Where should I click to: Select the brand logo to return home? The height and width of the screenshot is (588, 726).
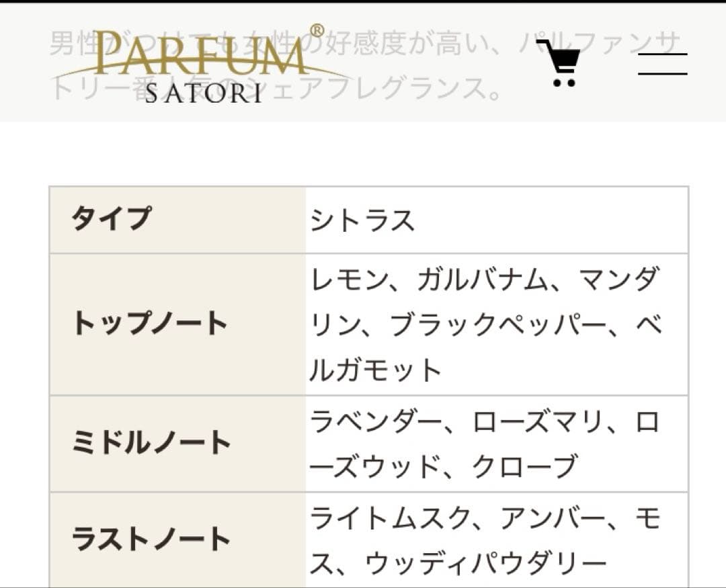coord(195,64)
